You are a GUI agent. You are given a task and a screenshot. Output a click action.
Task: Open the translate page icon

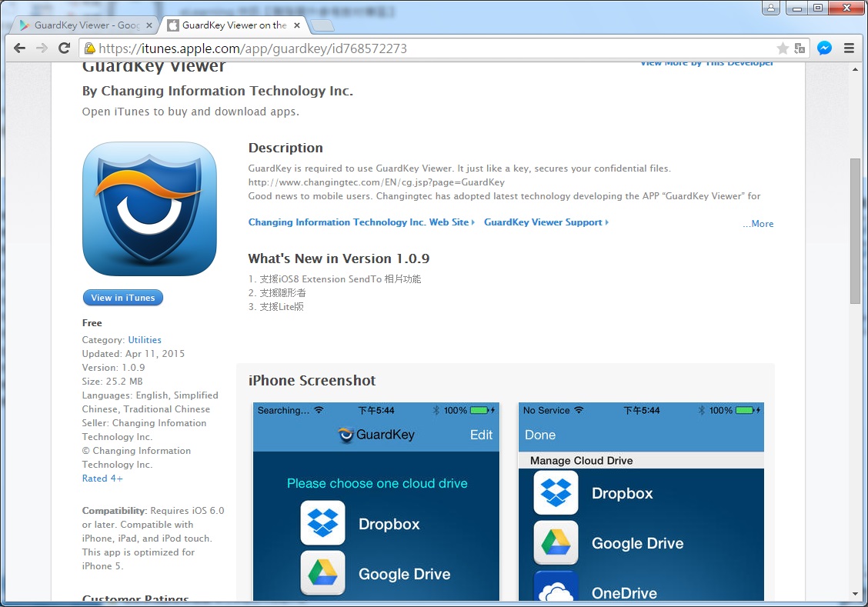coord(800,48)
